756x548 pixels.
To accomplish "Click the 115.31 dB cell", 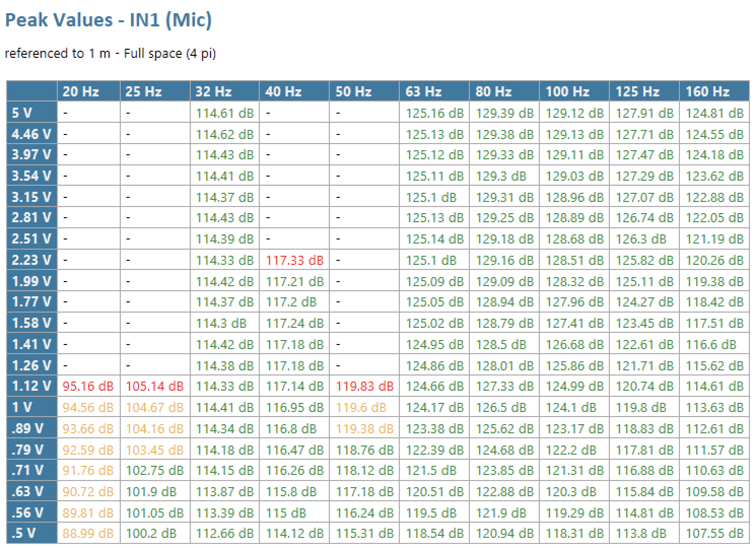I will tap(364, 534).
